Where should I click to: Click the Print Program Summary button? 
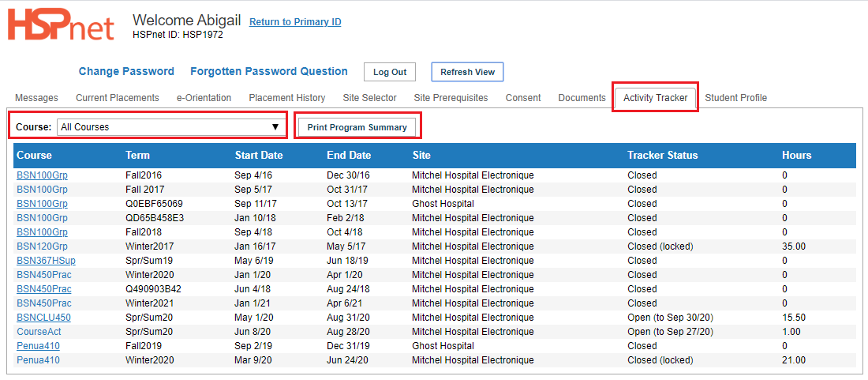tap(357, 127)
